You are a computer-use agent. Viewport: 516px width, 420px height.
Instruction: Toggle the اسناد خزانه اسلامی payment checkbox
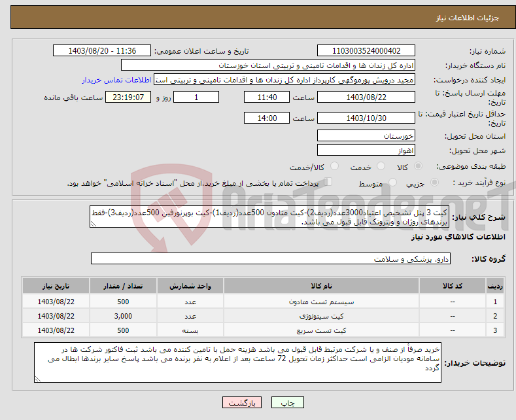coord(328,181)
